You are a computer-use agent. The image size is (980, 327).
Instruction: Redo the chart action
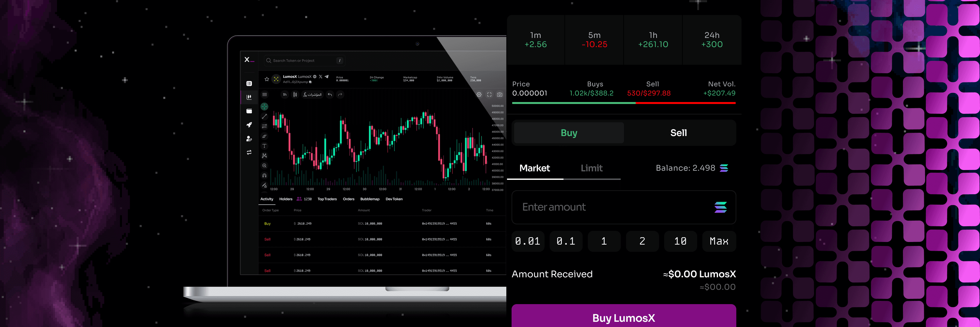click(340, 95)
